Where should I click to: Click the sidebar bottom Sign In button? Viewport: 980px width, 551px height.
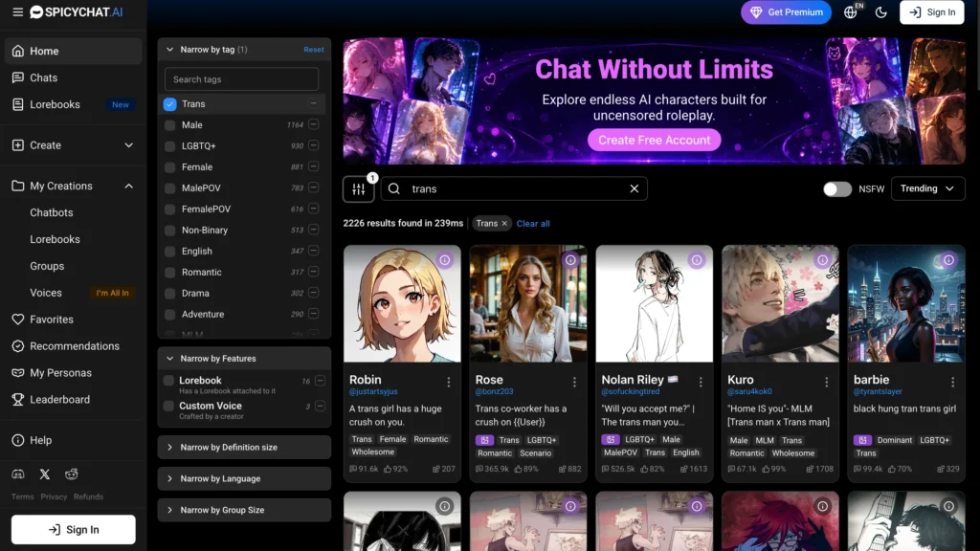(73, 529)
